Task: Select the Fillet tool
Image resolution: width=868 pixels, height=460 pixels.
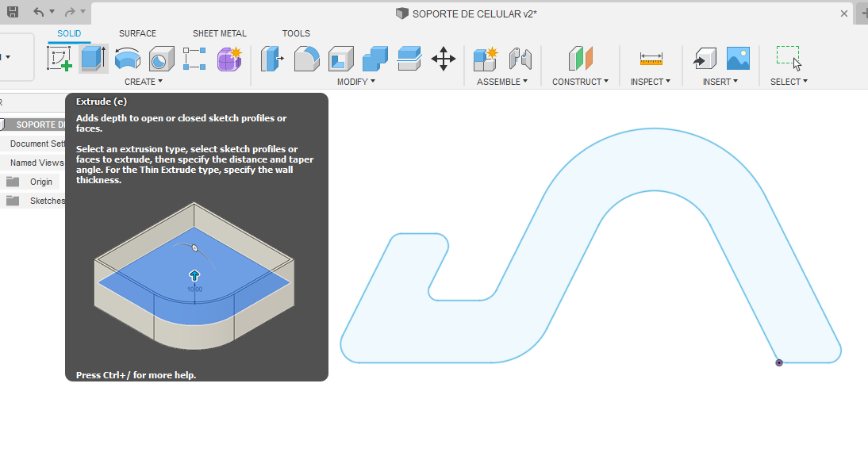Action: 307,58
